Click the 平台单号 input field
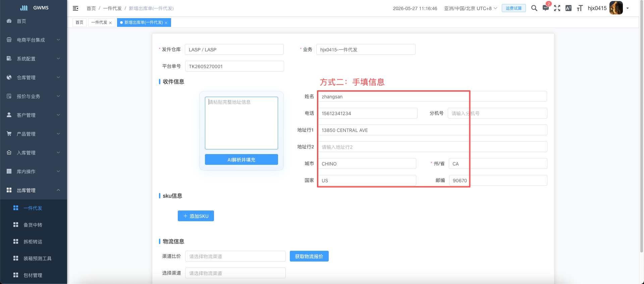 coord(234,66)
